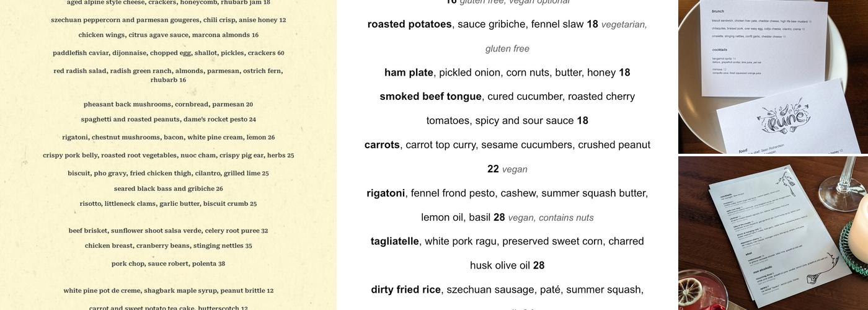Viewport: 868px width, 310px height.
Task: Open the brunch menu photo on plate
Action: click(773, 77)
